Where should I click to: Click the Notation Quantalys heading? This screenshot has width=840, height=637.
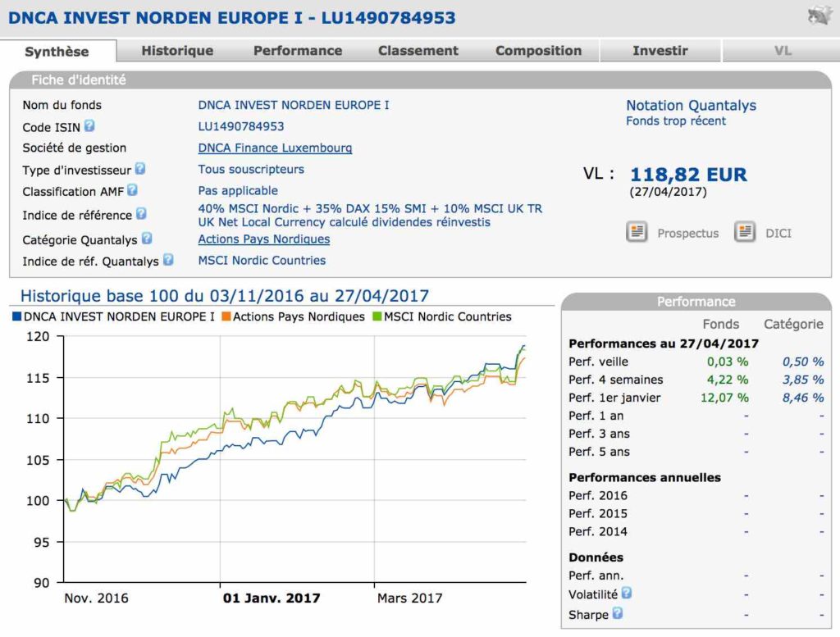(x=691, y=105)
